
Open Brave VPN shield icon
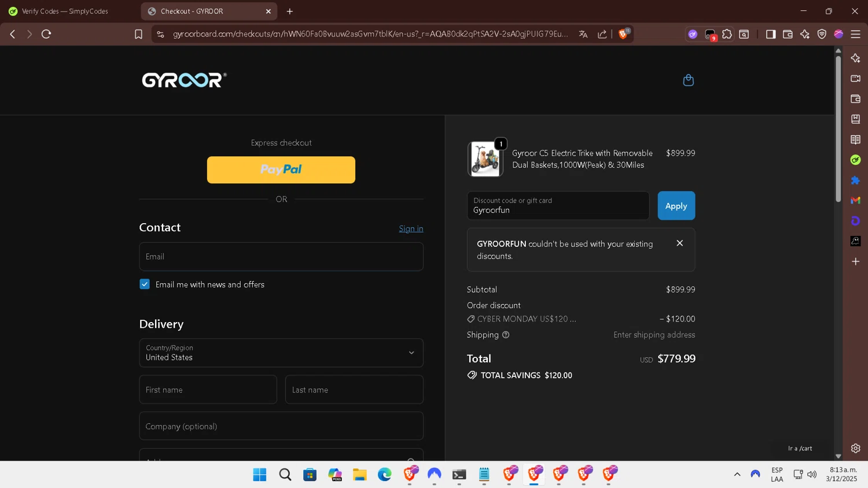[822, 34]
